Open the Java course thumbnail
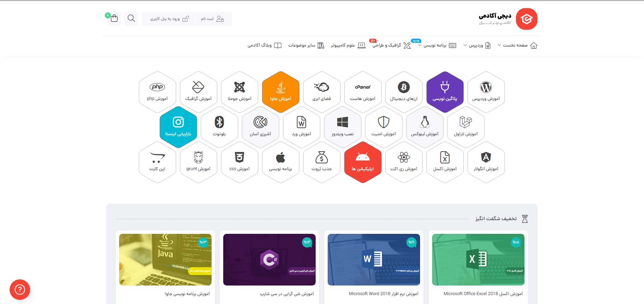Image resolution: width=644 pixels, height=304 pixels. [165, 259]
